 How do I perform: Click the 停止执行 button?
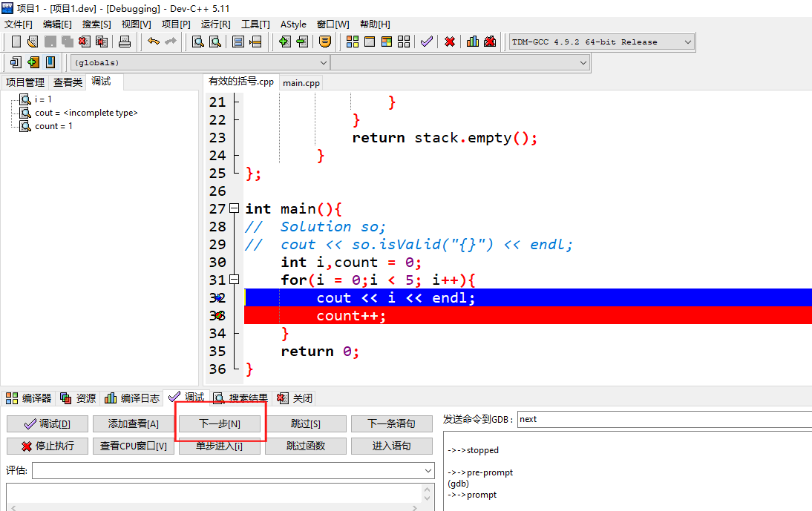(48, 446)
